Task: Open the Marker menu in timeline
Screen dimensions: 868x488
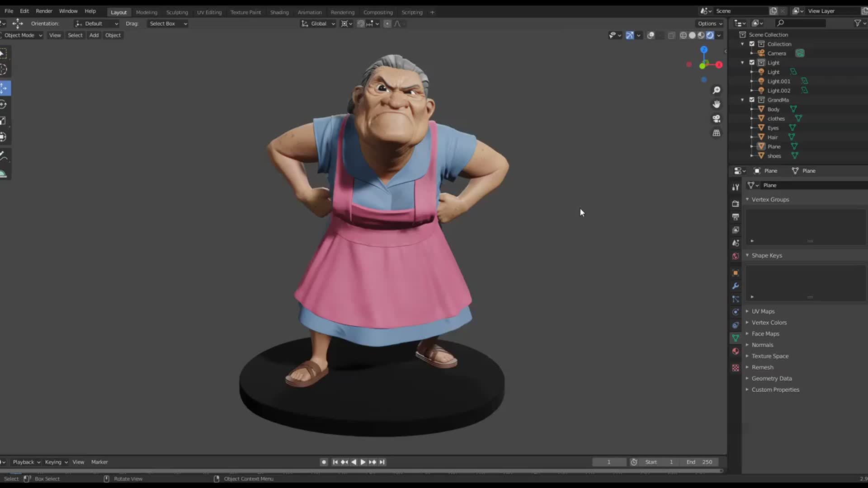Action: tap(99, 462)
